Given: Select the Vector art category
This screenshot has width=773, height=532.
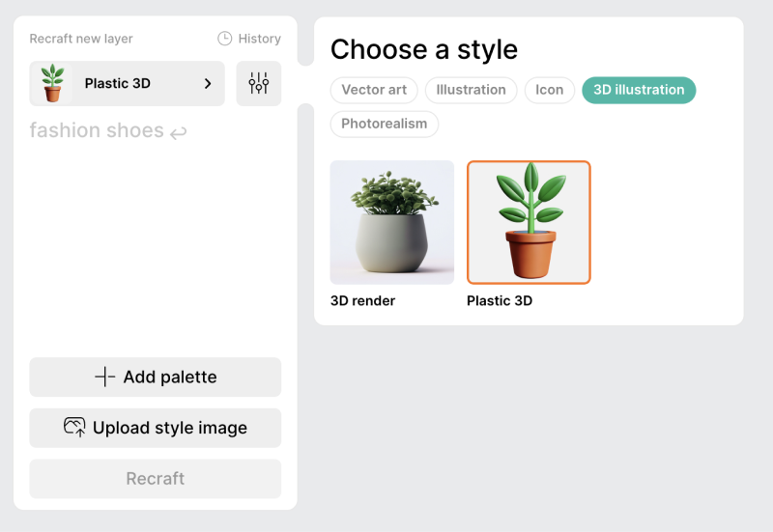Looking at the screenshot, I should click(x=374, y=90).
